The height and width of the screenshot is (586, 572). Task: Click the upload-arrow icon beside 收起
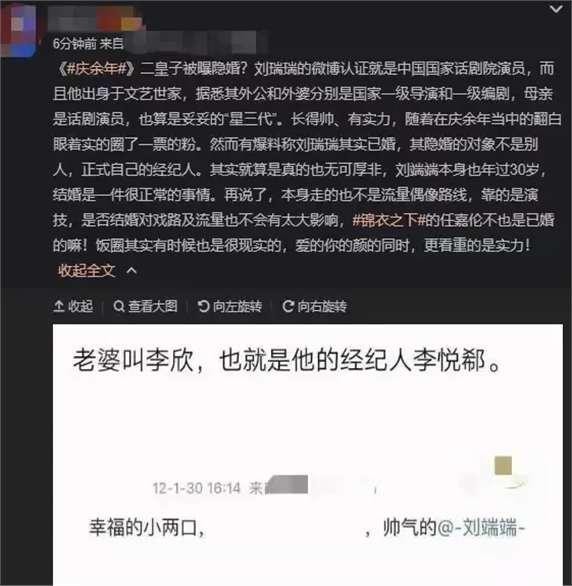(59, 306)
